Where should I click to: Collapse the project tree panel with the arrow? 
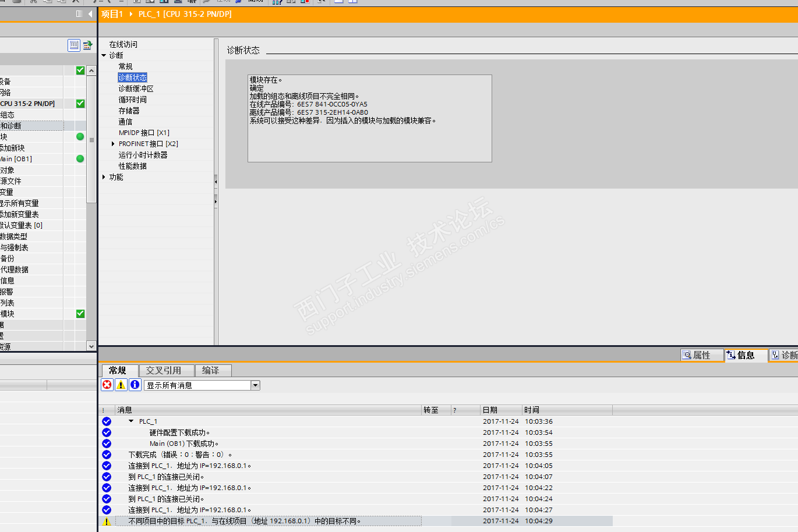[90, 13]
